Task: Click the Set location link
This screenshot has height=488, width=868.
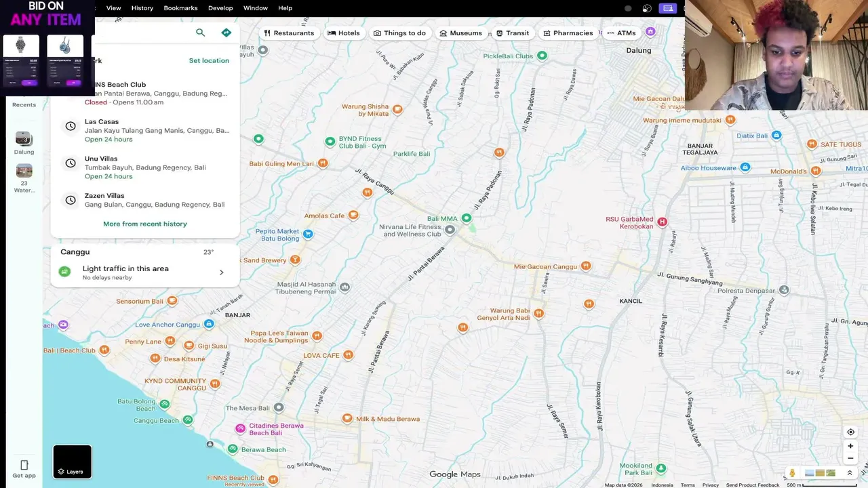Action: 209,60
